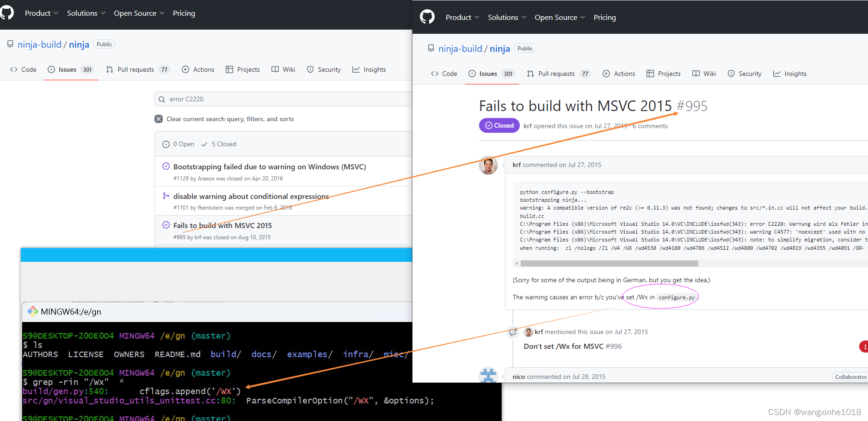Image resolution: width=868 pixels, height=421 pixels.
Task: Click search magnifier icon in issues search
Action: click(x=162, y=99)
